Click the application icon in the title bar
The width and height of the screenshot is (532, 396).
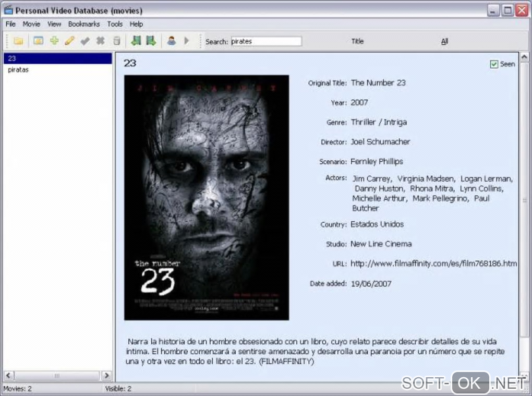[x=8, y=10]
